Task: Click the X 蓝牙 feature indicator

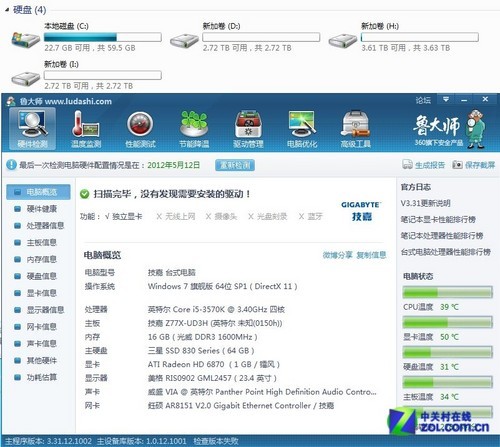Action: 310,217
